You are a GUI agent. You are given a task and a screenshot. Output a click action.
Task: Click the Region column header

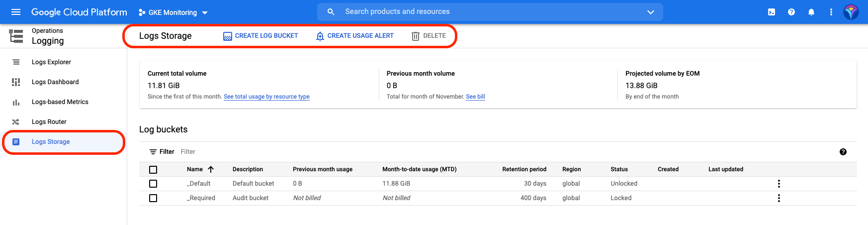[x=571, y=169]
